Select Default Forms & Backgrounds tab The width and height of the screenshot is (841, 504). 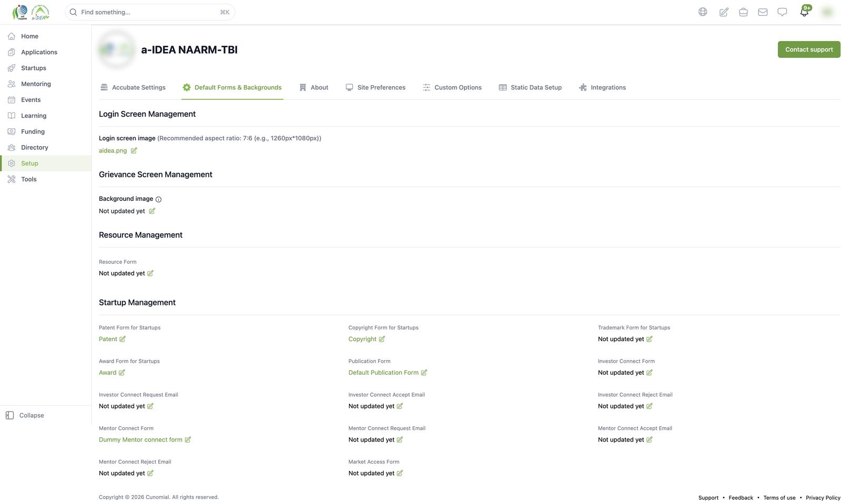click(x=232, y=88)
